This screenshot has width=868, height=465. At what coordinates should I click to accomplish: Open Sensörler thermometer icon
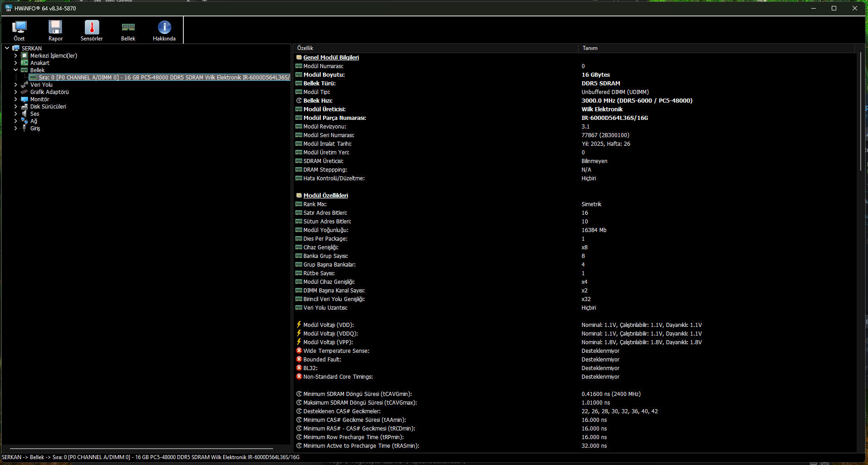92,27
